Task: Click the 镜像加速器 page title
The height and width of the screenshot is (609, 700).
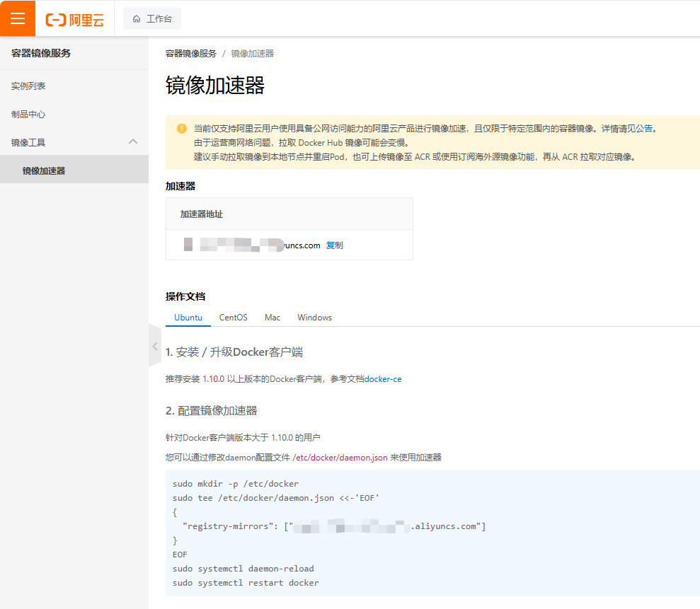Action: click(215, 85)
